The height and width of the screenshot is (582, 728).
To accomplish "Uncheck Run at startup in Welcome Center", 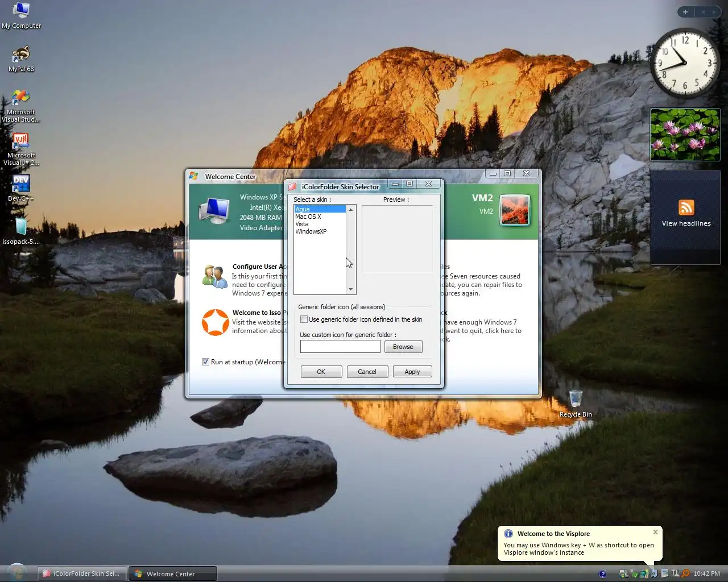I will pos(205,362).
